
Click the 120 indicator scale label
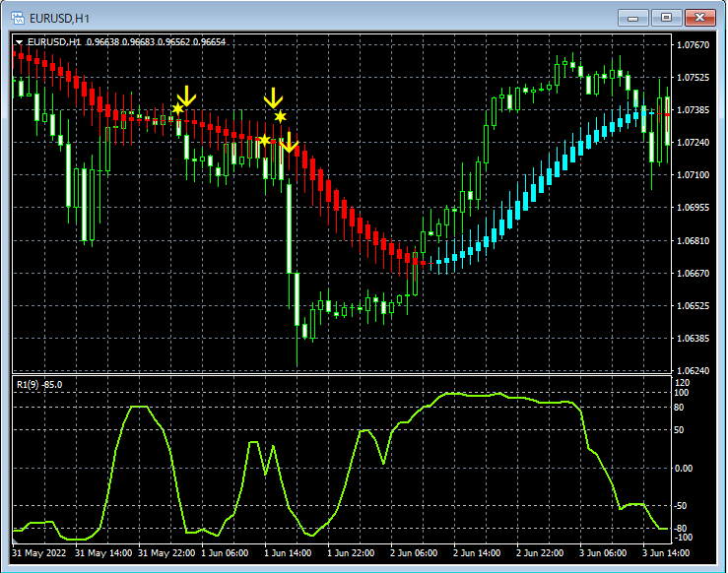click(x=683, y=383)
